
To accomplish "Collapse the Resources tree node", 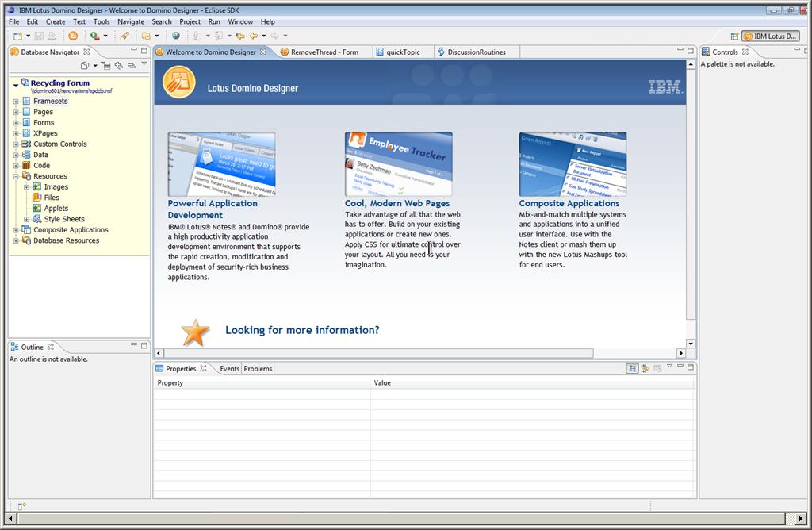I will pyautogui.click(x=16, y=176).
